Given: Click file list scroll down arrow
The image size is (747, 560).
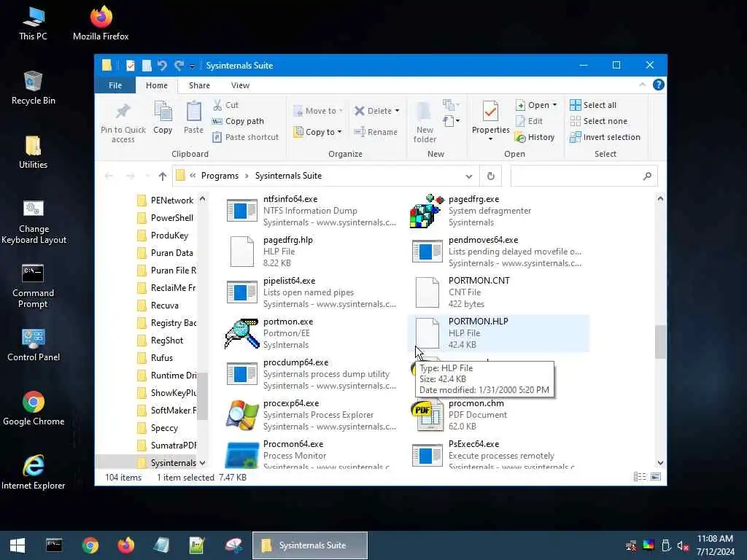Looking at the screenshot, I should click(659, 463).
